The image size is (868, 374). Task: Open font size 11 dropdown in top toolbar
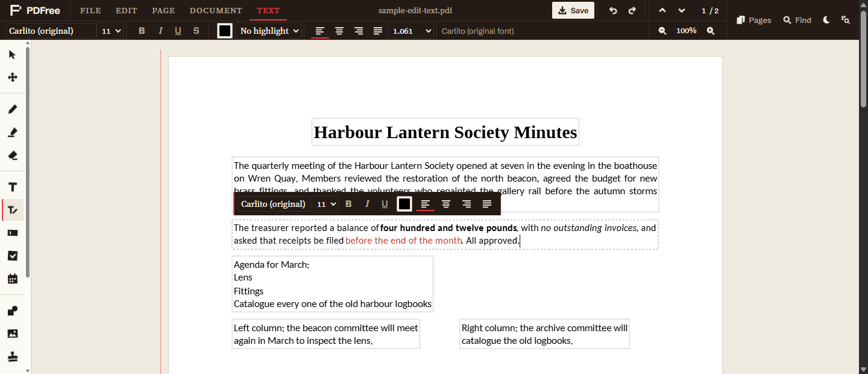111,31
